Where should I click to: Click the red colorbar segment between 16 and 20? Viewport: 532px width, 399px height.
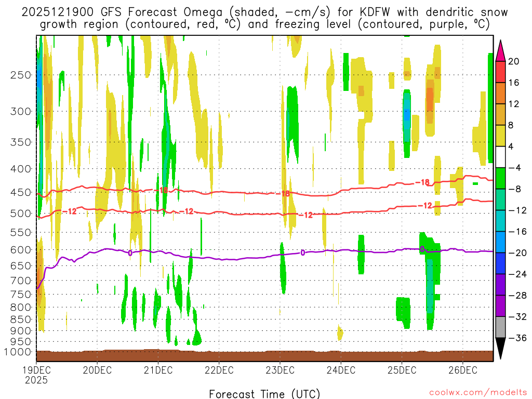coord(500,72)
